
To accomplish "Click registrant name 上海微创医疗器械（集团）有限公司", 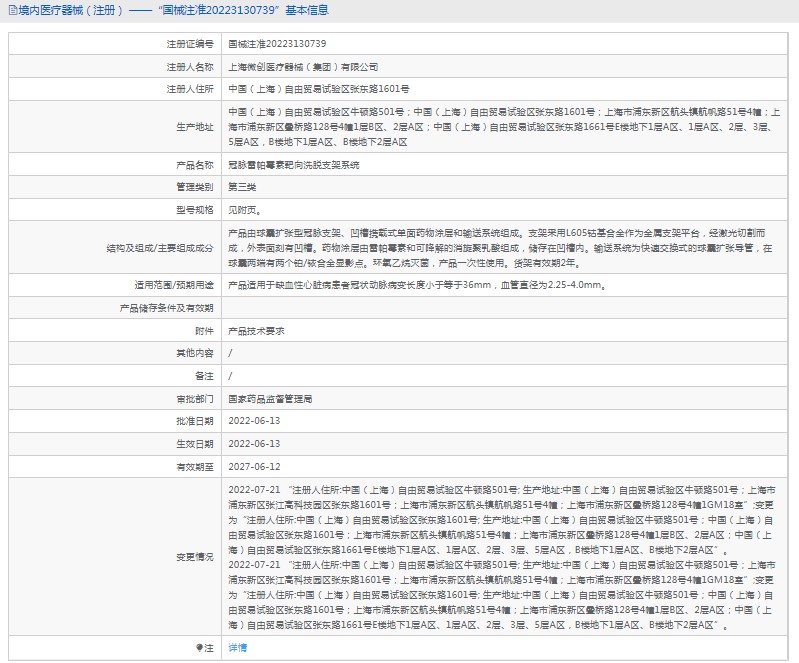I will (303, 67).
